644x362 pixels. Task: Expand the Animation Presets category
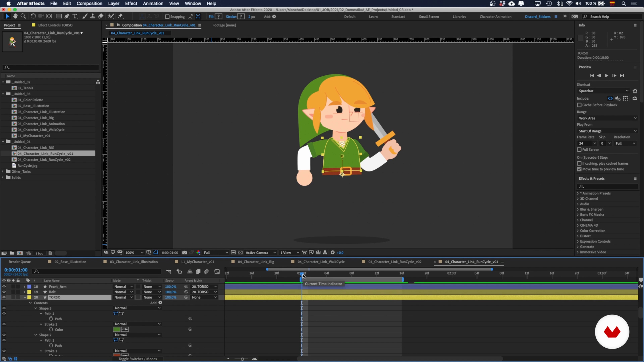pyautogui.click(x=578, y=193)
